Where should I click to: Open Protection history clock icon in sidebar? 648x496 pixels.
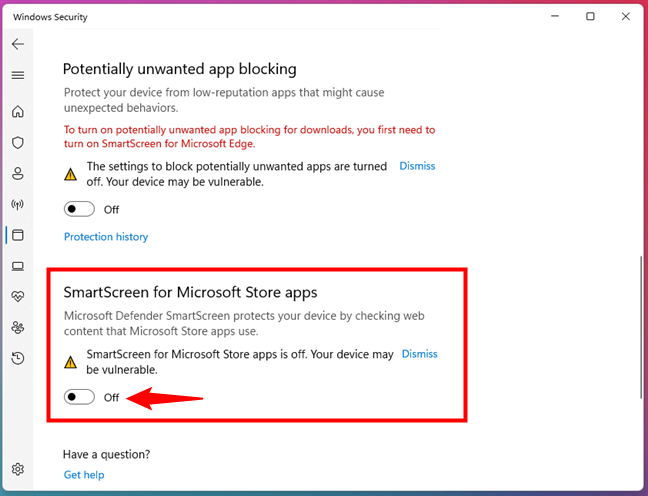(x=18, y=358)
